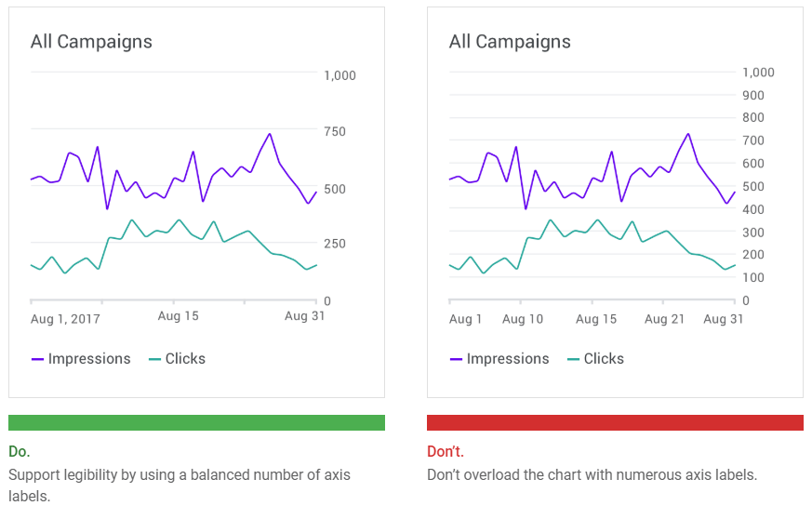Toggle the Clicks legend label in right chart
The image size is (812, 519).
point(604,359)
